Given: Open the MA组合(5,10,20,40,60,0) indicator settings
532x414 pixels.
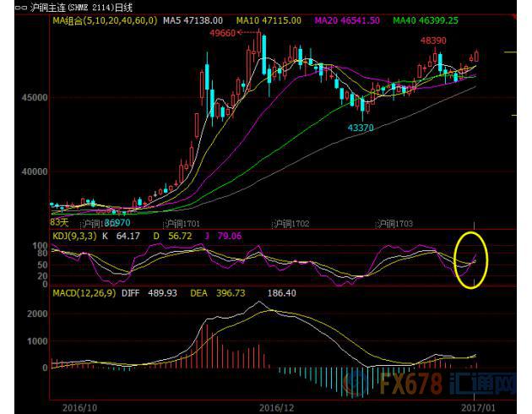Looking at the screenshot, I should pos(106,20).
